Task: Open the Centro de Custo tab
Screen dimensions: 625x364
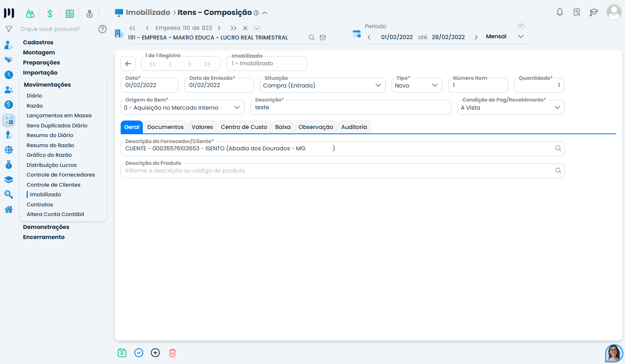Action: point(244,127)
